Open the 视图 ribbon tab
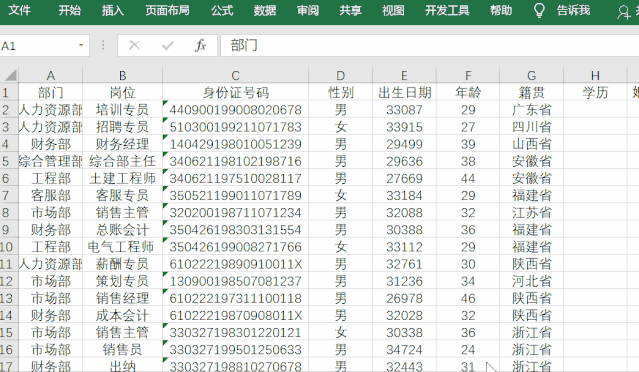Image resolution: width=639 pixels, height=372 pixels. [x=393, y=10]
